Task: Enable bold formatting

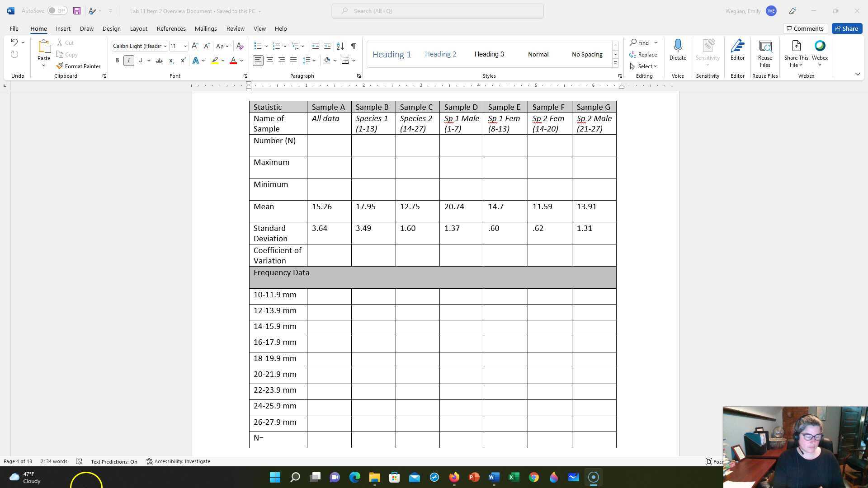Action: pos(117,60)
